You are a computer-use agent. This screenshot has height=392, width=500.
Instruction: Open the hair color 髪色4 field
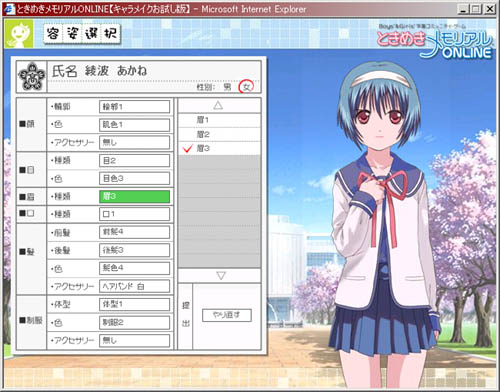click(x=134, y=268)
